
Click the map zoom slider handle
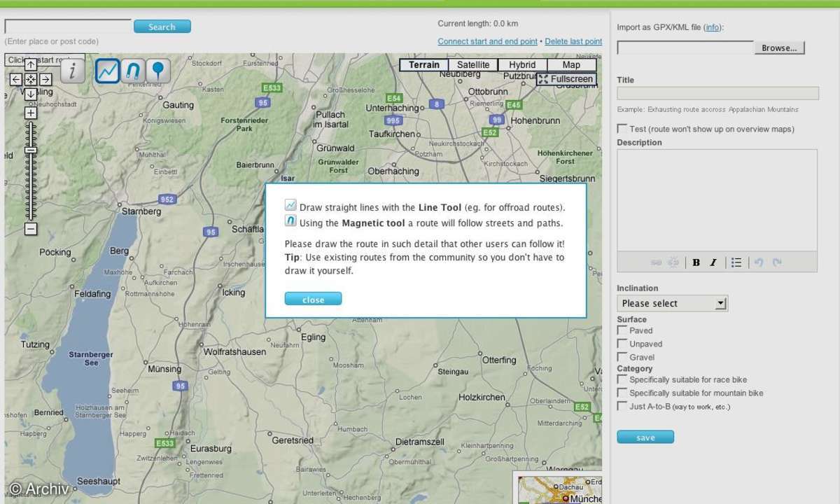click(31, 150)
